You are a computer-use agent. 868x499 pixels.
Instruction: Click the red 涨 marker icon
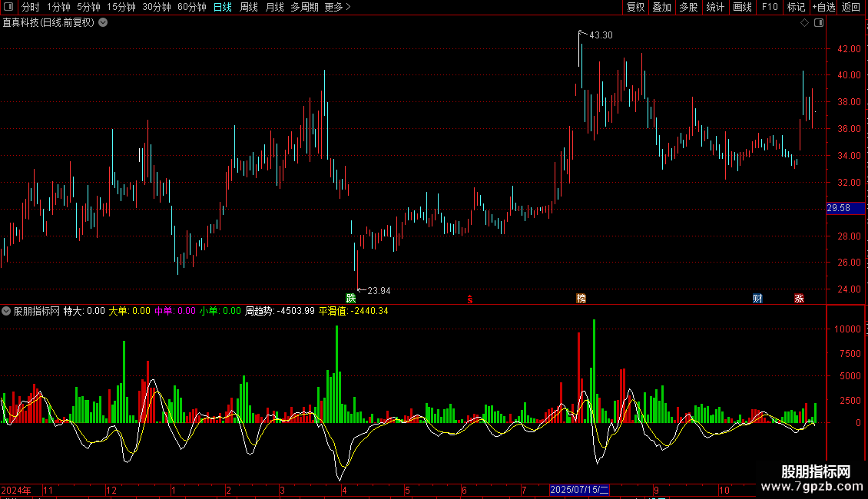[x=800, y=298]
